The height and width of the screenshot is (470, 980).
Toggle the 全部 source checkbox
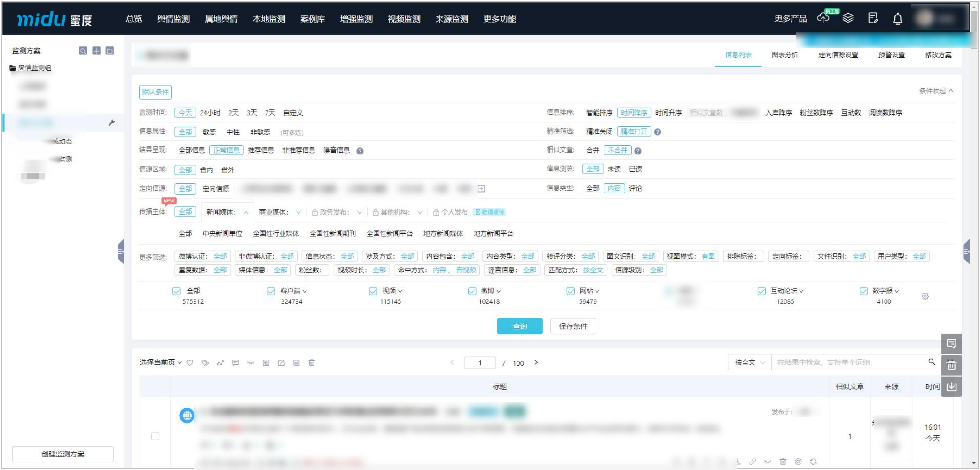point(177,291)
